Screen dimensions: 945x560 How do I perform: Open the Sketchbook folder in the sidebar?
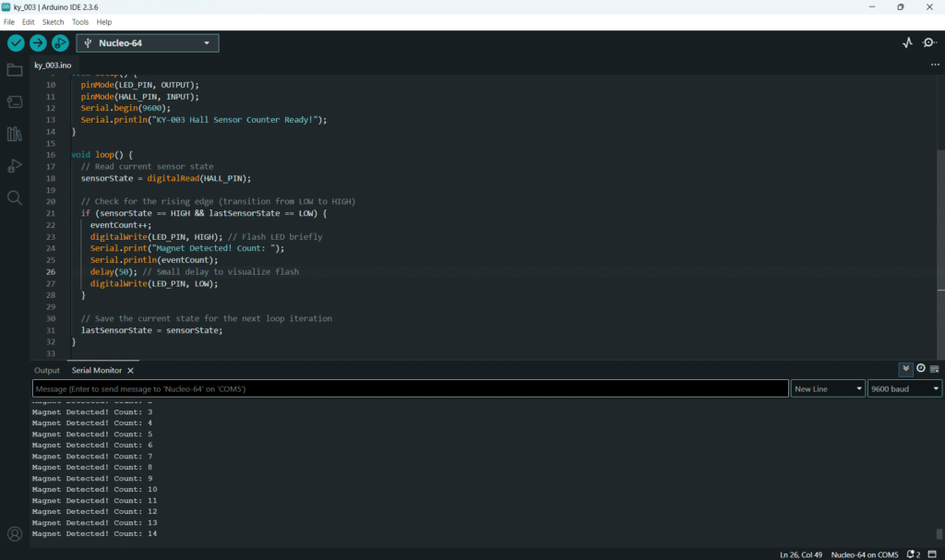(x=15, y=70)
